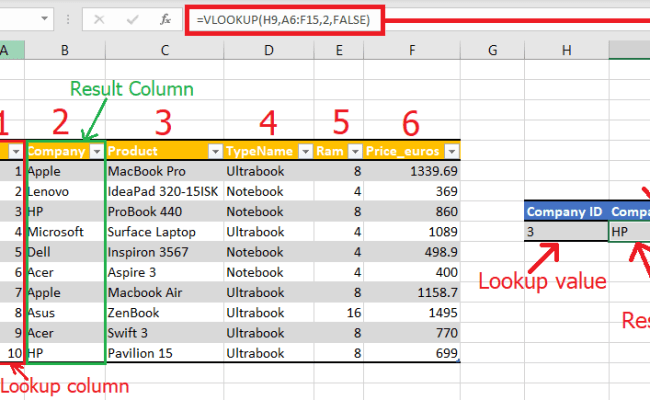Open the Product column filter dropdown
650x400 pixels.
(215, 152)
